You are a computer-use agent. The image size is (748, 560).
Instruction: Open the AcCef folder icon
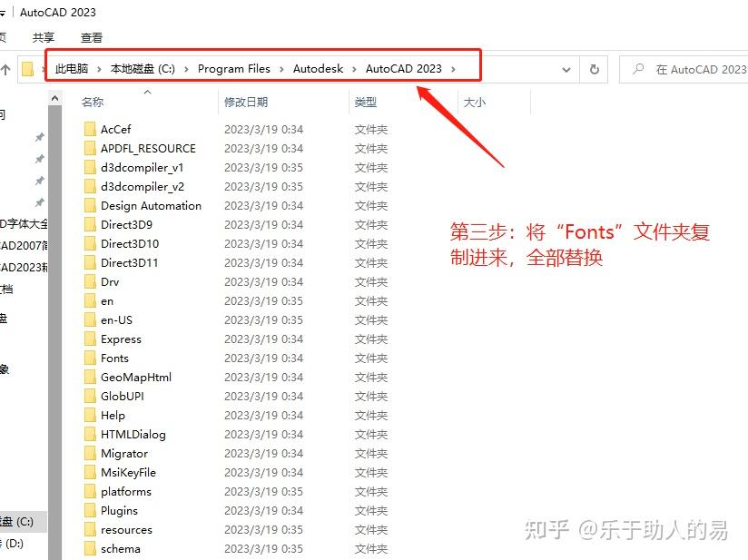click(x=90, y=129)
